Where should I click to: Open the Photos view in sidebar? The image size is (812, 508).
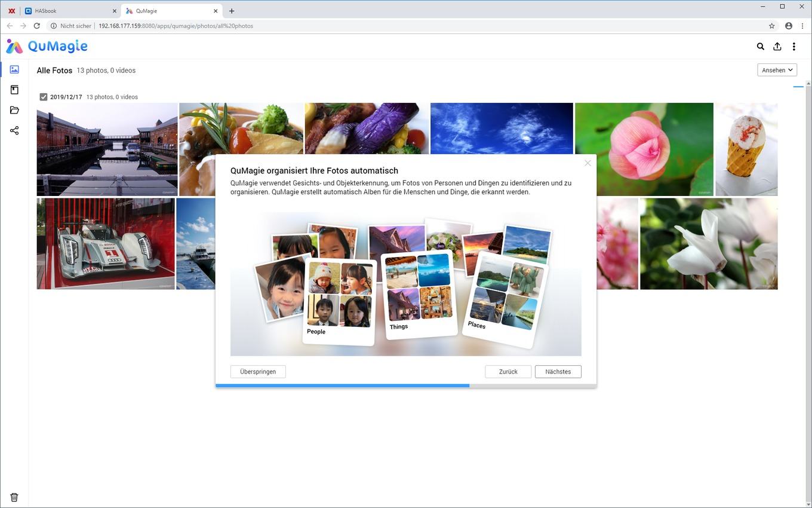14,69
